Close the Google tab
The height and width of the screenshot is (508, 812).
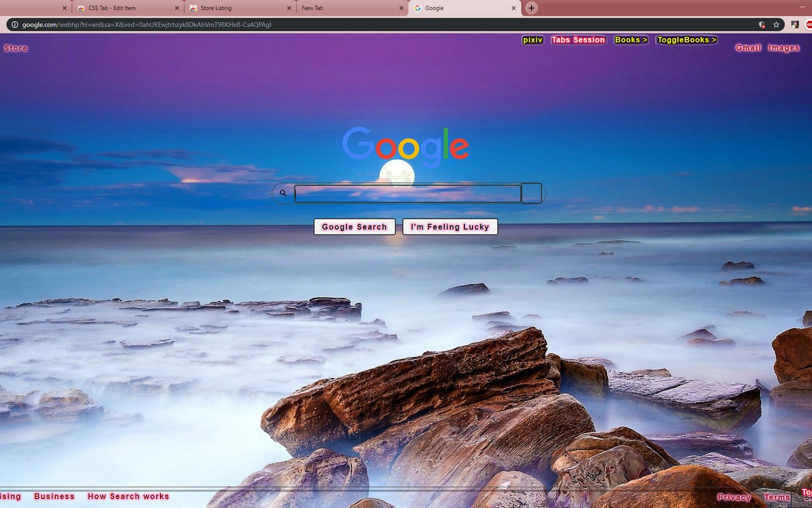[514, 8]
